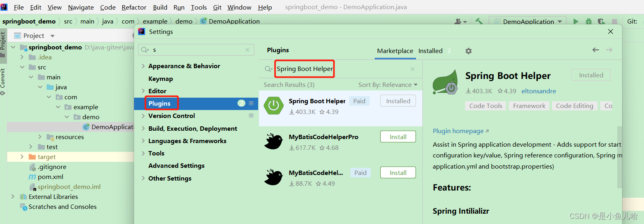Open the Project view selector dropdown
The height and width of the screenshot is (224, 644).
pyautogui.click(x=34, y=35)
